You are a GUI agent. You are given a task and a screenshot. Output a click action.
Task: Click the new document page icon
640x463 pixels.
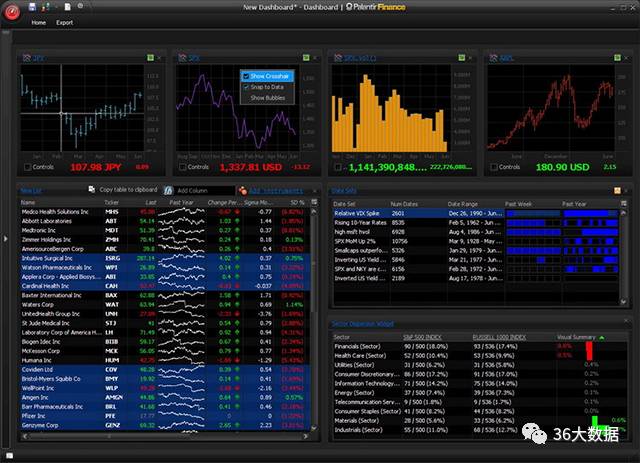pyautogui.click(x=68, y=7)
